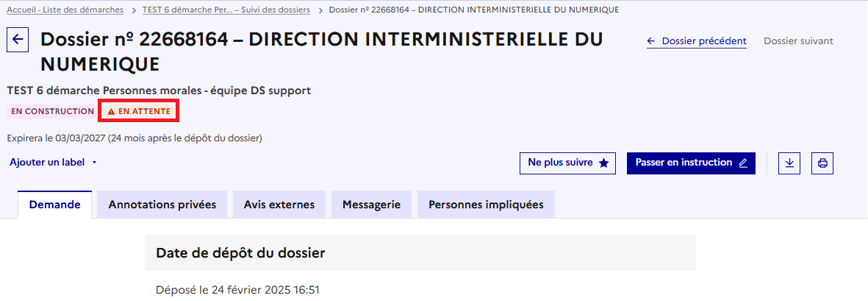
Task: Expand the Ajouter un label dropdown
Action: click(x=53, y=162)
